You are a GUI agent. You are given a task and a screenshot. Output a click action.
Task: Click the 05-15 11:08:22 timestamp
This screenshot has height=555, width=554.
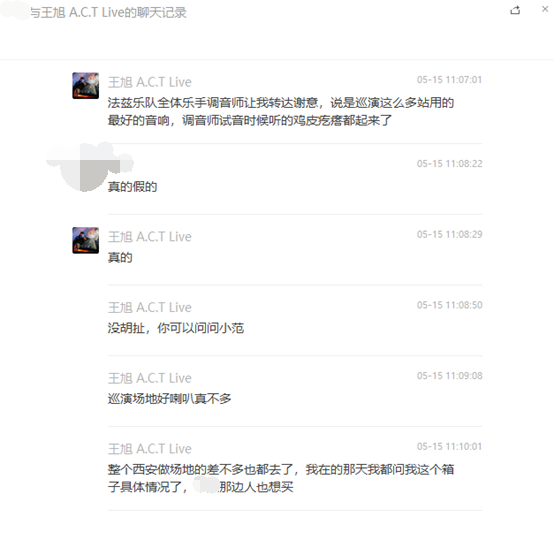[x=449, y=164]
